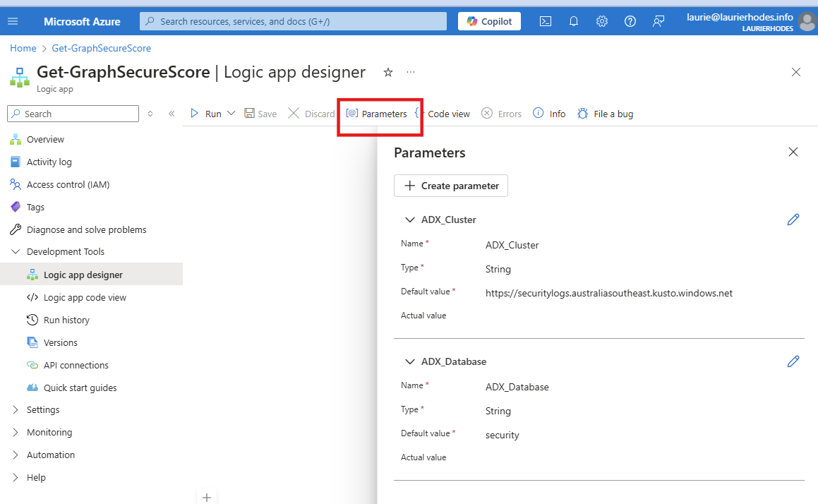
Task: Click the kusto cluster URL default value
Action: tap(609, 293)
